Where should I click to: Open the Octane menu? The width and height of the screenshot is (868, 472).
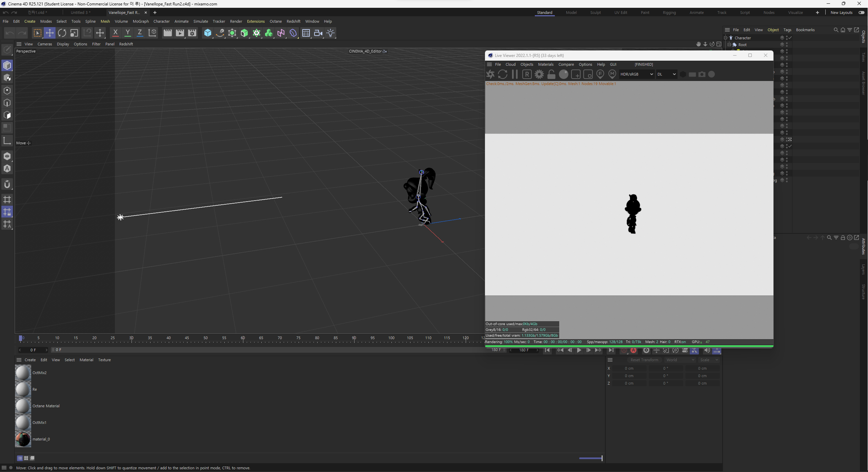point(276,21)
